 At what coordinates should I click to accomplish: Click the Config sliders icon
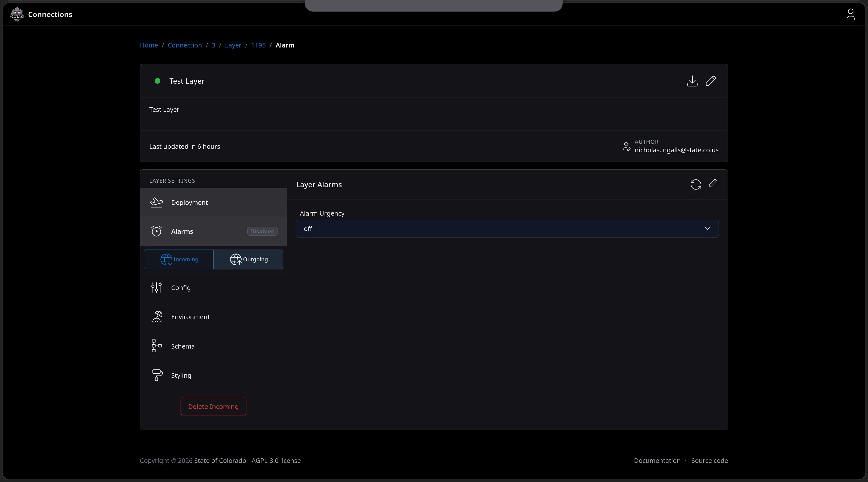(156, 287)
